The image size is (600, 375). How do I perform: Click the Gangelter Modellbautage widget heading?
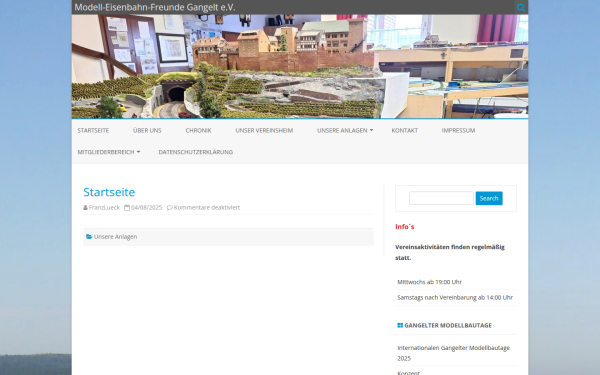pos(448,325)
